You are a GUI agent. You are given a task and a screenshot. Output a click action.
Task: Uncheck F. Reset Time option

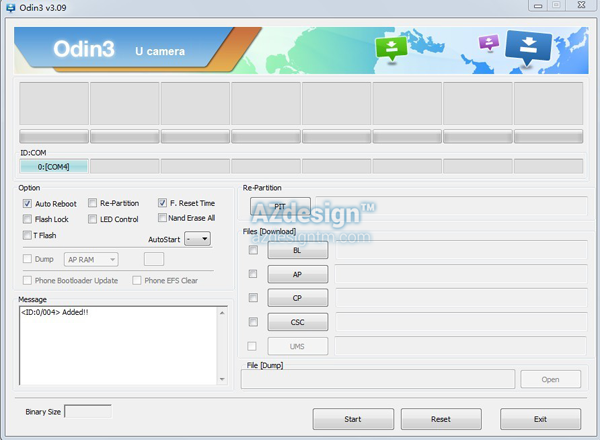(162, 203)
